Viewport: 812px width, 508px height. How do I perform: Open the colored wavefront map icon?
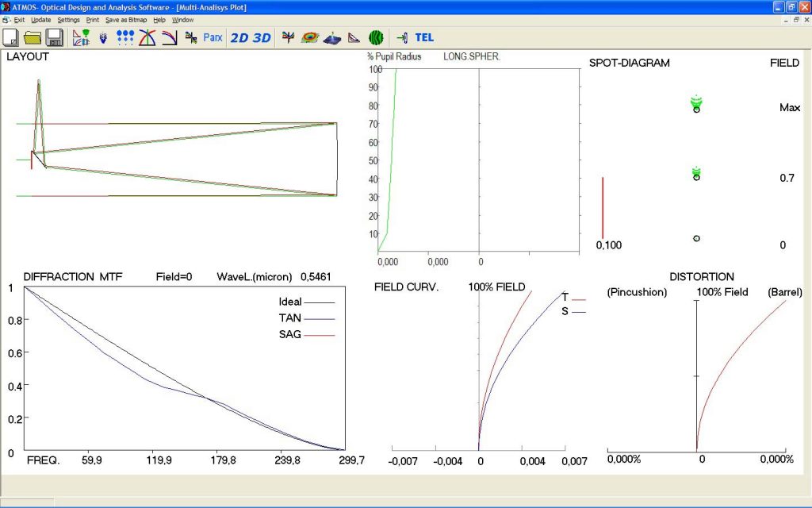tap(310, 37)
